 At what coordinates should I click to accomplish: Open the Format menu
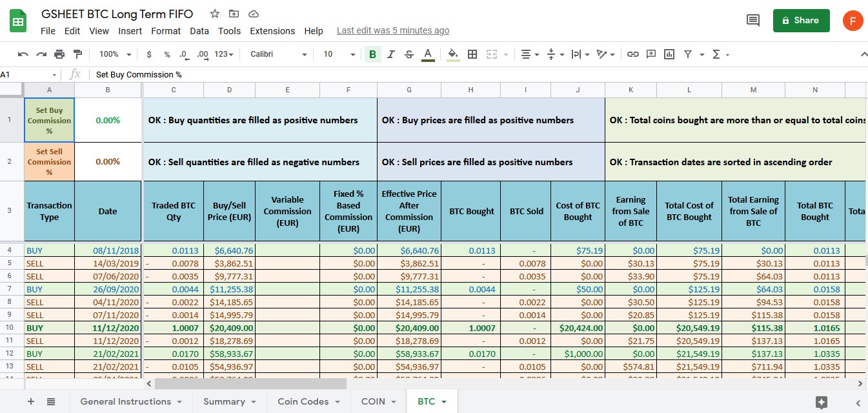pos(166,31)
